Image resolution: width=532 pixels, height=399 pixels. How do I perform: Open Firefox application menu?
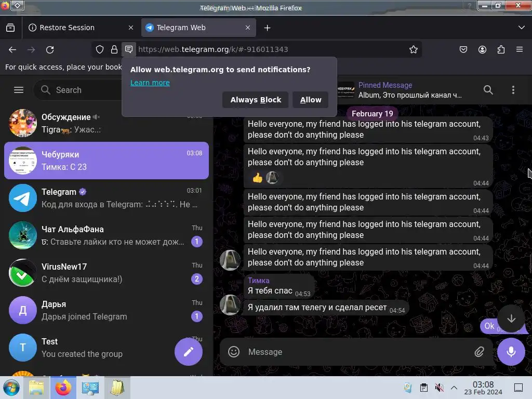click(520, 49)
